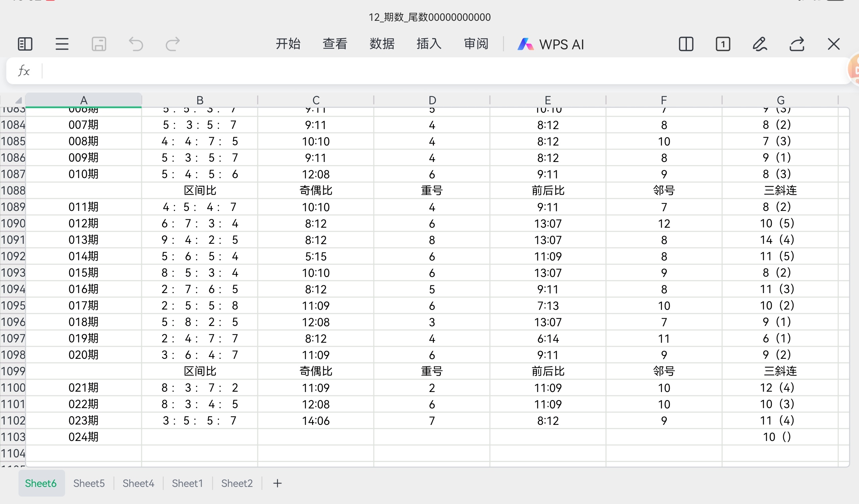Open the 插入 menu tab
The image size is (859, 504).
429,44
